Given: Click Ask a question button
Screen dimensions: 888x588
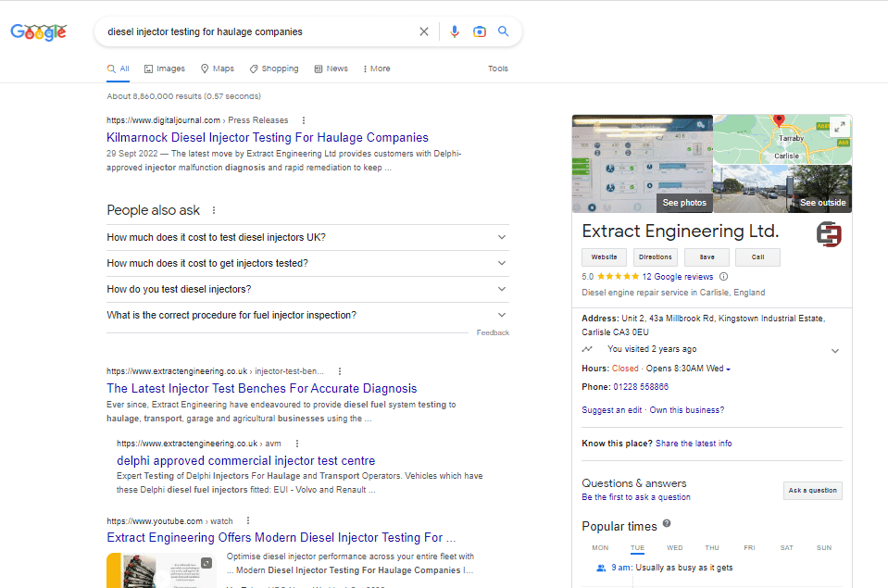Looking at the screenshot, I should pos(812,491).
